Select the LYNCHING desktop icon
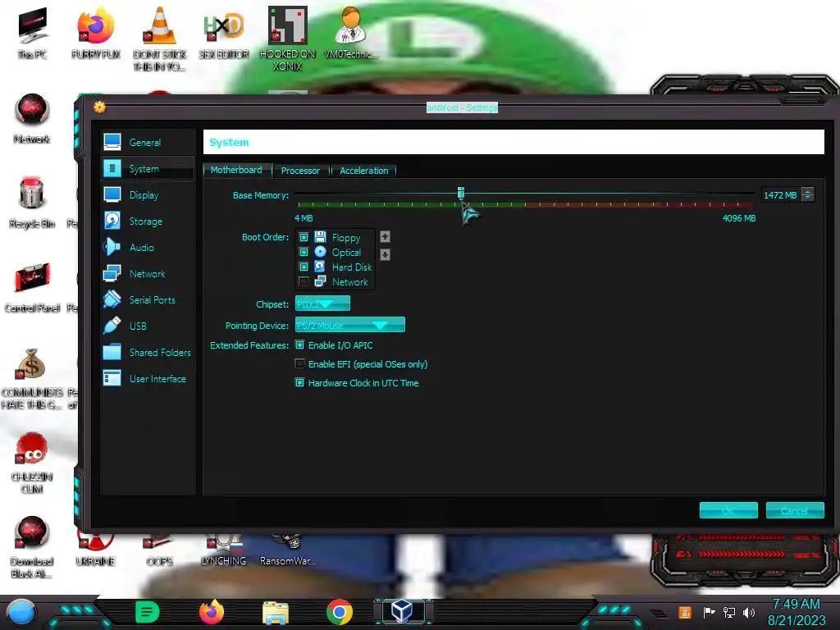Viewport: 840px width, 630px height. (x=224, y=550)
